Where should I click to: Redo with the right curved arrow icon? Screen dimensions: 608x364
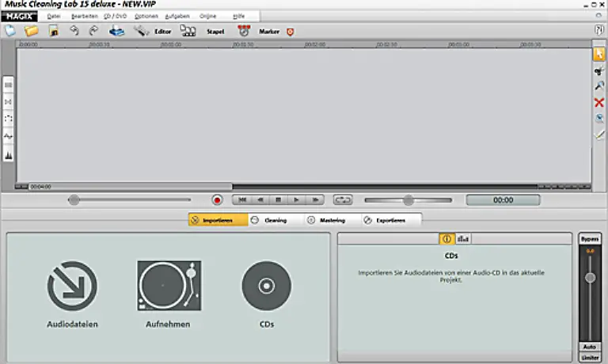(93, 31)
